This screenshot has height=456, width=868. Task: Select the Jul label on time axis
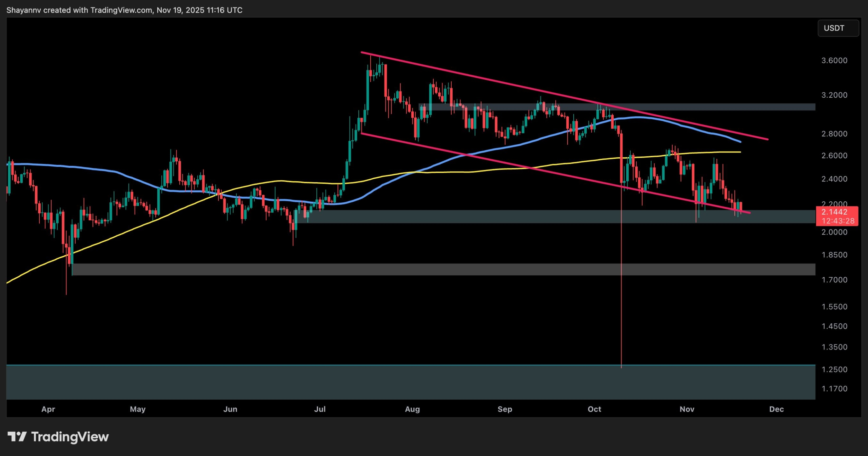[x=320, y=409]
